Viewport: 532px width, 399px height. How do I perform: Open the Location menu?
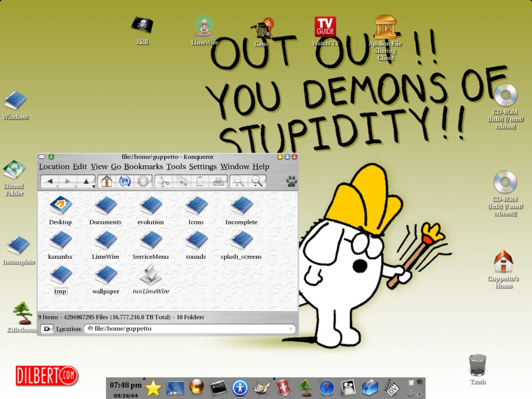(54, 167)
